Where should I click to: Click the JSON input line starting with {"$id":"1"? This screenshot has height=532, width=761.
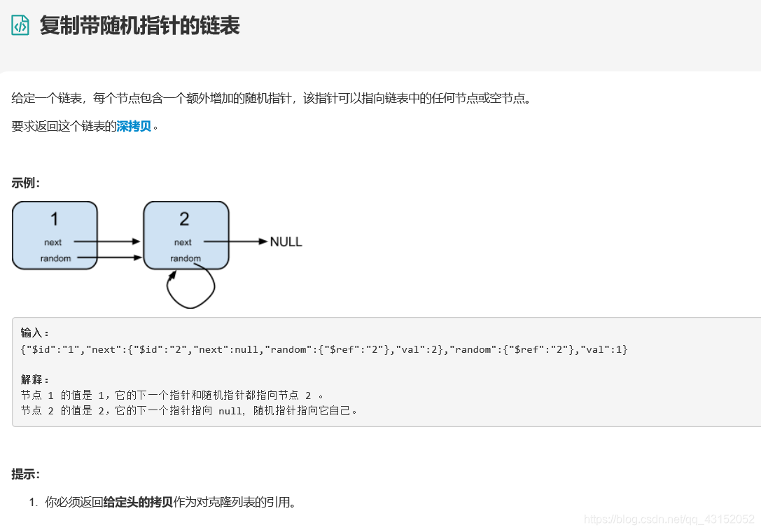[x=323, y=349]
